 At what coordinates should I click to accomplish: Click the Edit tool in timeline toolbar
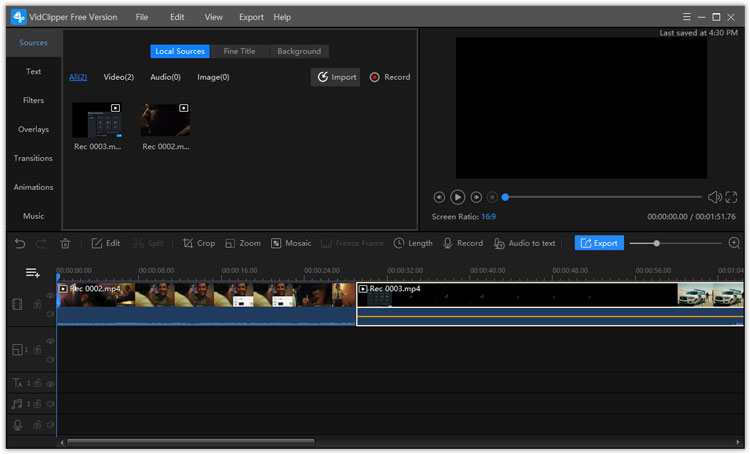(106, 243)
